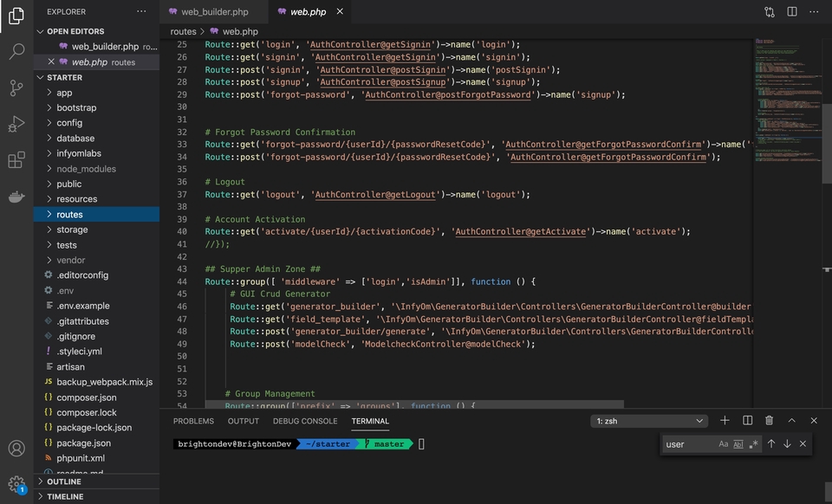Open the Docker extension view

point(16,196)
